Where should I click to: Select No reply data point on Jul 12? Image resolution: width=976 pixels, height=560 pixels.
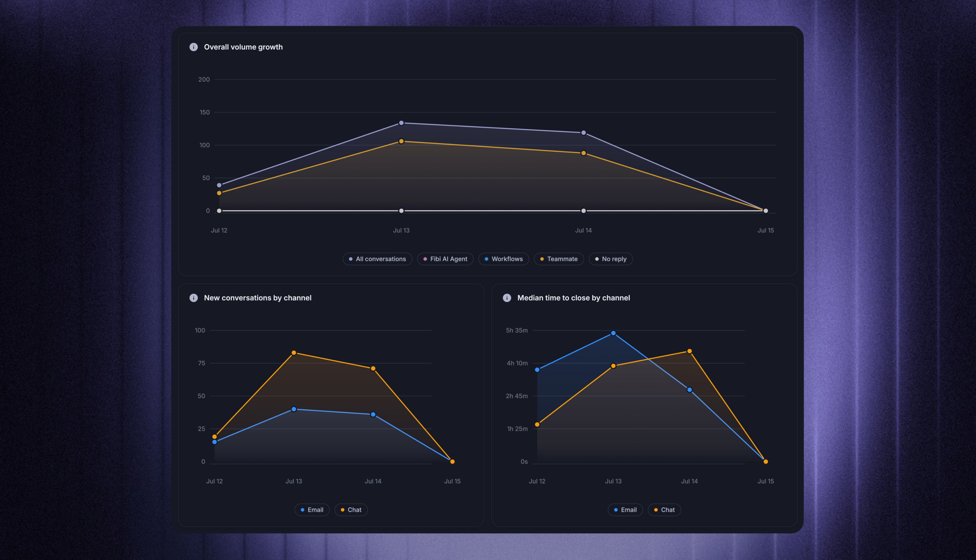tap(219, 211)
